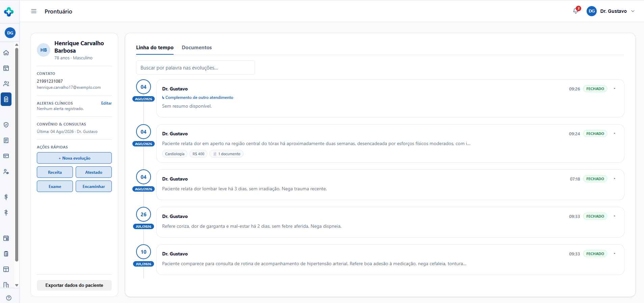Viewport: 644px width, 303px height.
Task: Toggle the hamburger menu beside Prontuário
Action: tap(34, 11)
